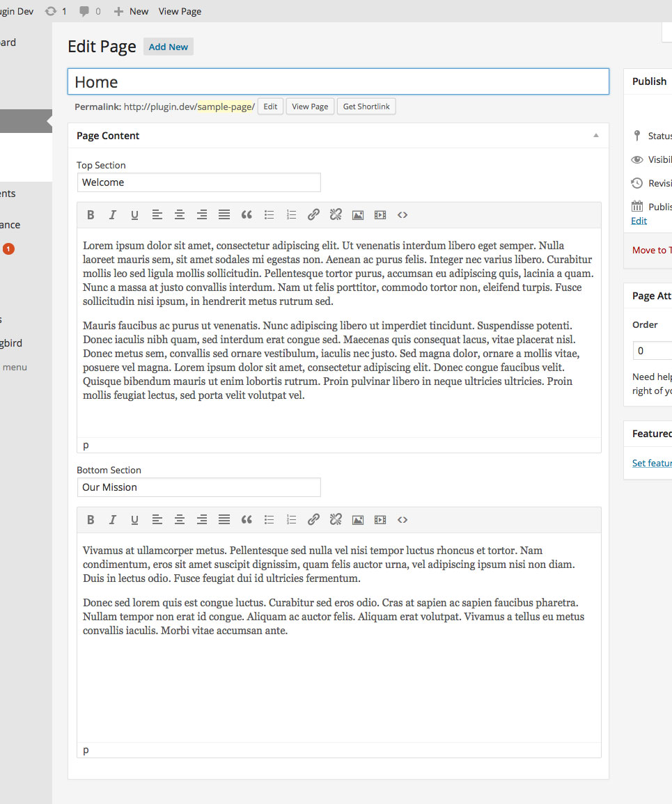Insert link in Top Section editor

click(x=313, y=215)
